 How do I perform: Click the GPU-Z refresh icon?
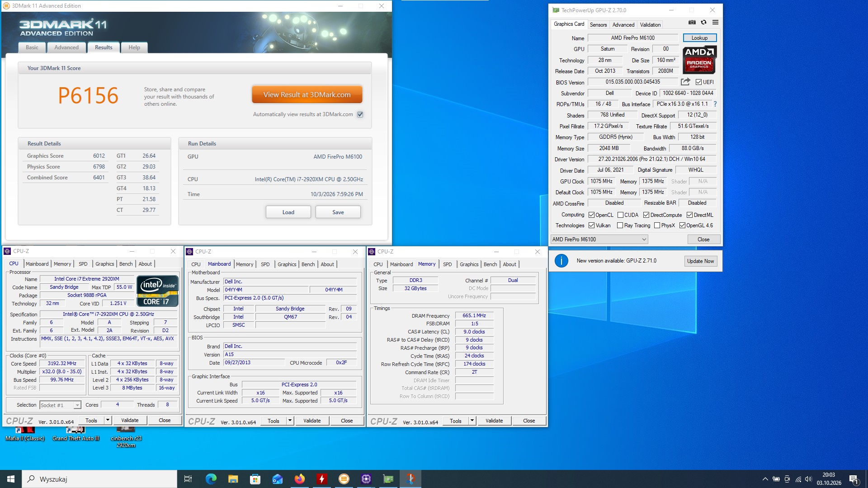point(703,22)
